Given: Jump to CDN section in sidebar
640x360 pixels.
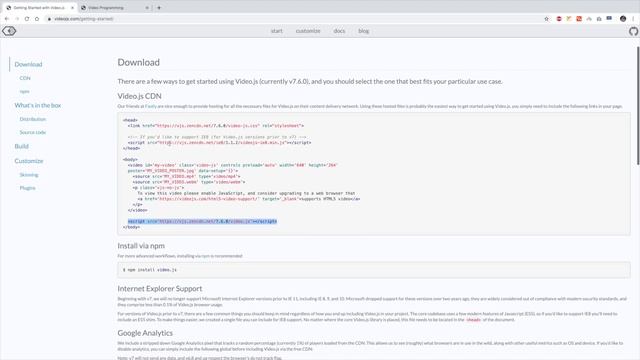Looking at the screenshot, I should [25, 78].
